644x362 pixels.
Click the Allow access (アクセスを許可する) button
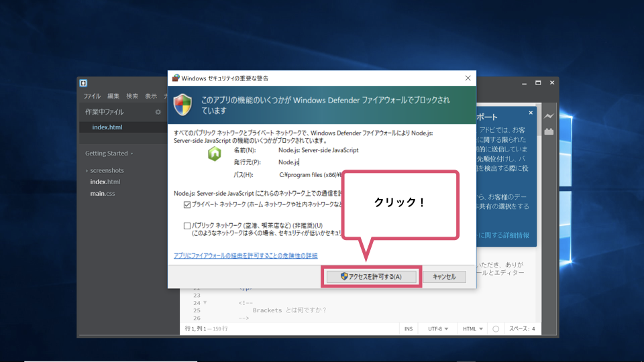371,277
